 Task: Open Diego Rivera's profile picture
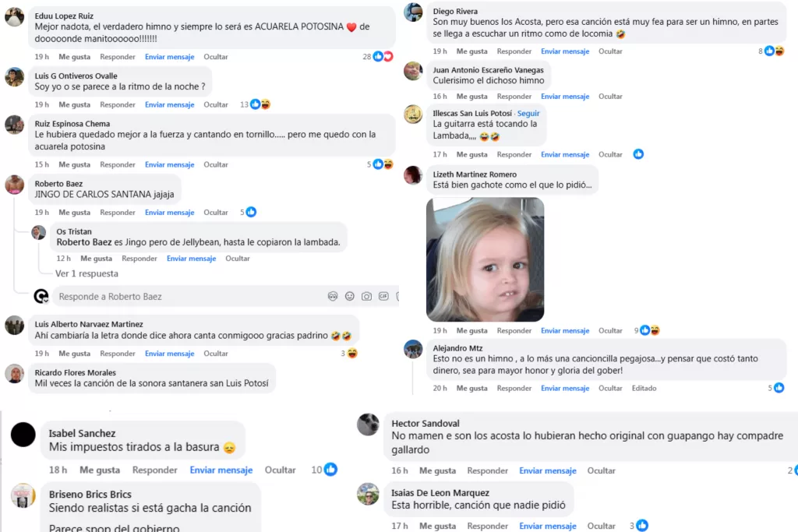click(413, 12)
